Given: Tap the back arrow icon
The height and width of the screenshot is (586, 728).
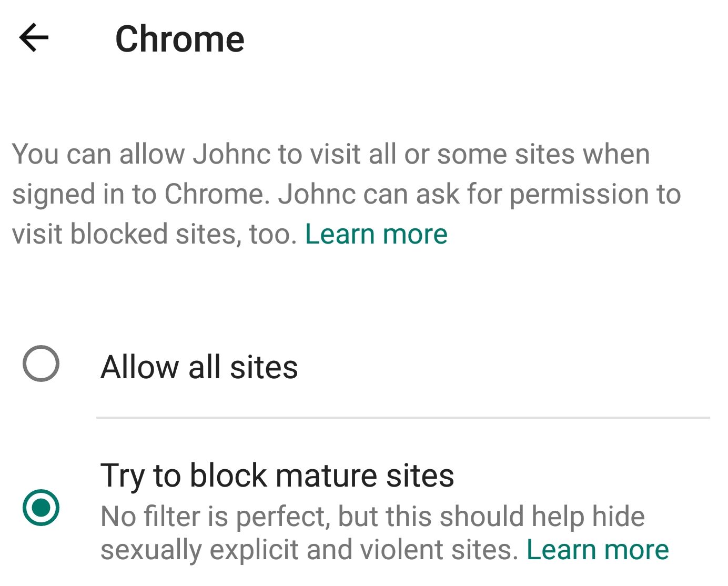Looking at the screenshot, I should 34,38.
